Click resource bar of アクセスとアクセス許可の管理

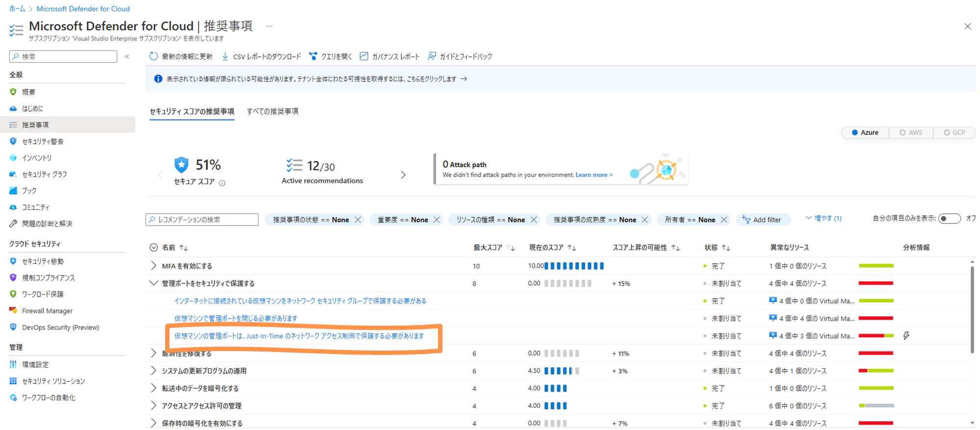876,405
